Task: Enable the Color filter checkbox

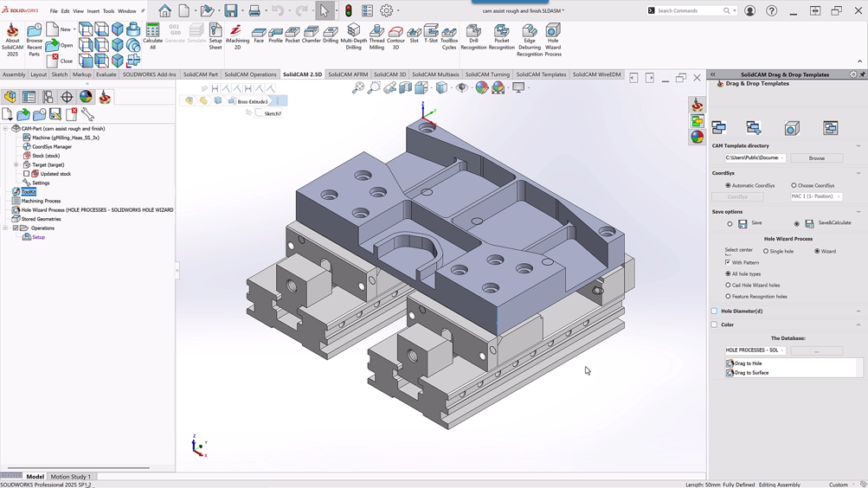Action: pyautogui.click(x=714, y=324)
